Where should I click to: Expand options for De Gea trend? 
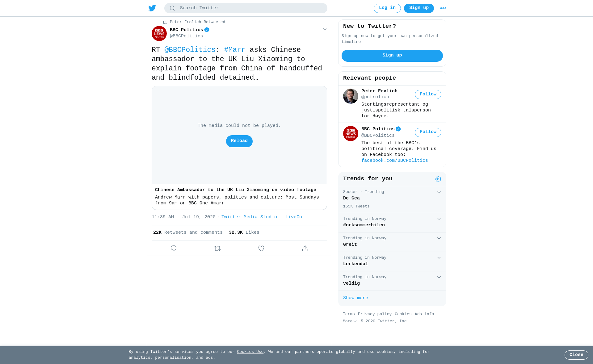coord(439,192)
